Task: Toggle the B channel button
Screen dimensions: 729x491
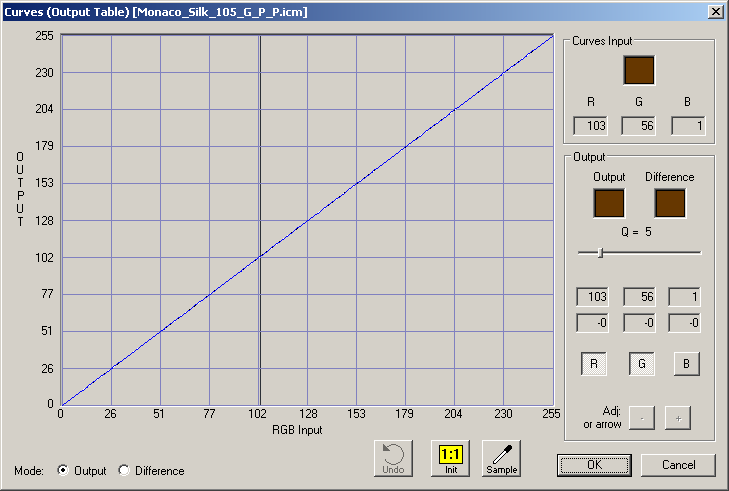Action: click(687, 364)
